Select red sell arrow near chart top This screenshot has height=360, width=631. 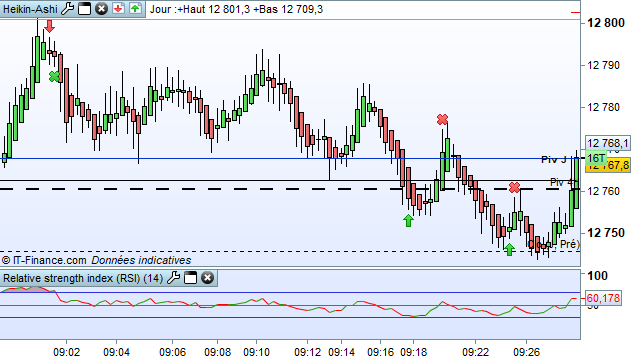[x=49, y=26]
